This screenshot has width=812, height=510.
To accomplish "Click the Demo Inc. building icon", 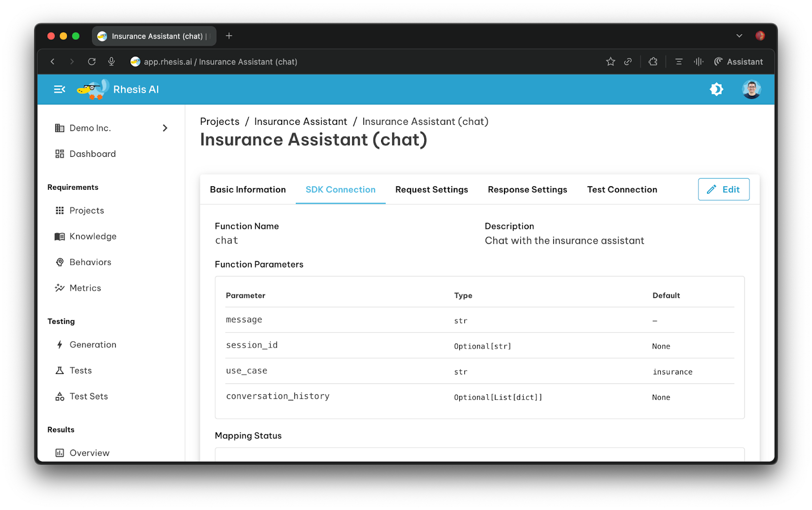I will click(x=59, y=128).
